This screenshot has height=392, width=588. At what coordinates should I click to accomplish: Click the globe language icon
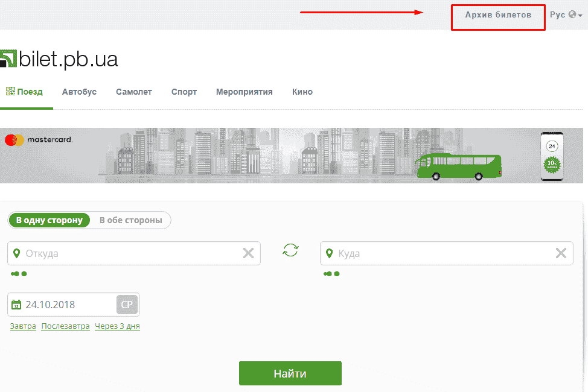point(572,14)
